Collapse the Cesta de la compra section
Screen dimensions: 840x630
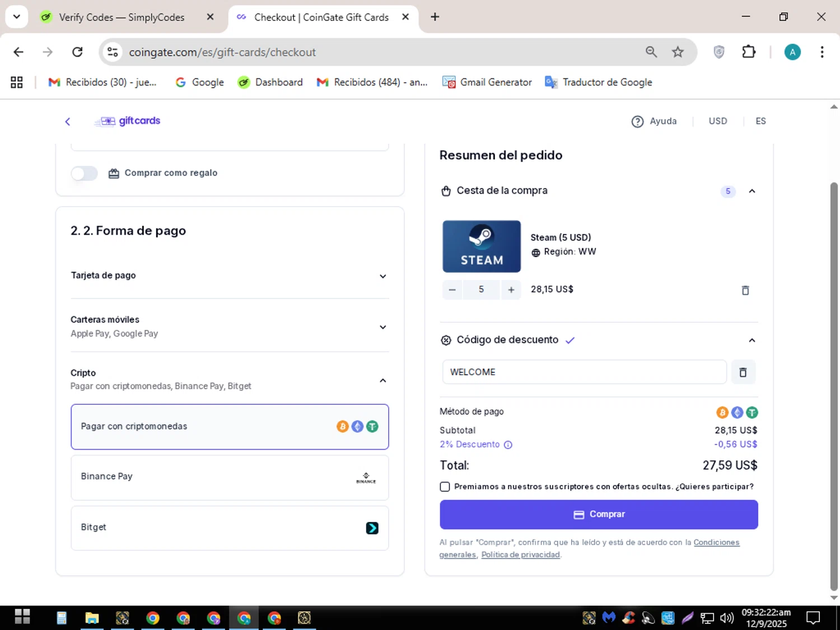pyautogui.click(x=752, y=191)
